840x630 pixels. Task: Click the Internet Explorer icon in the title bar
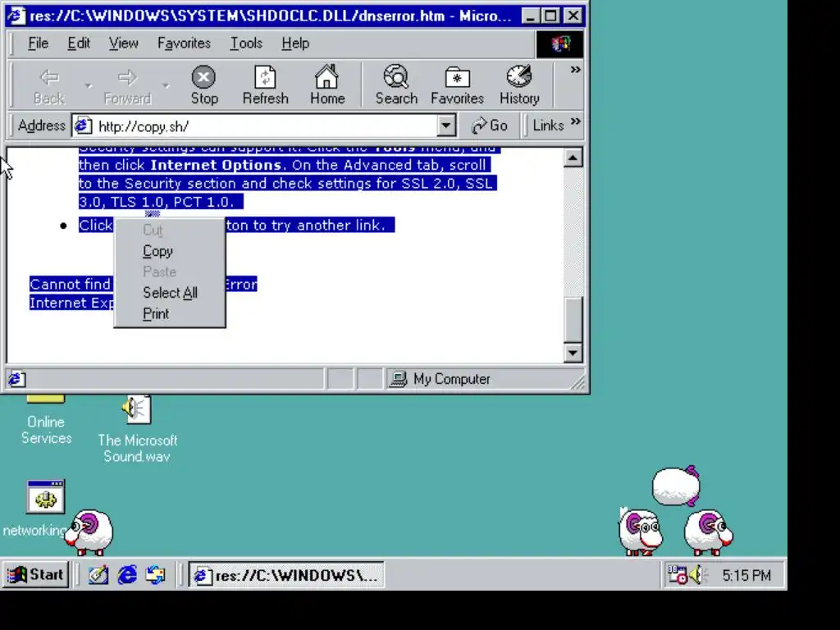pyautogui.click(x=16, y=16)
